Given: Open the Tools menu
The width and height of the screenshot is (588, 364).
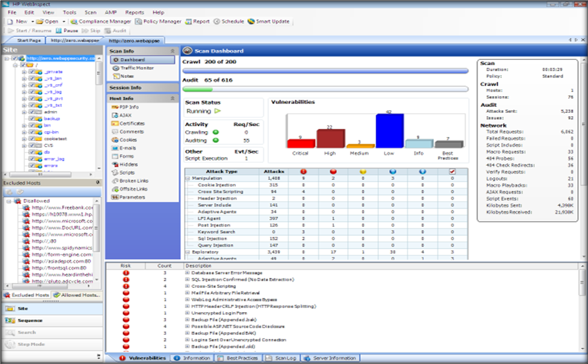Looking at the screenshot, I should click(x=69, y=12).
